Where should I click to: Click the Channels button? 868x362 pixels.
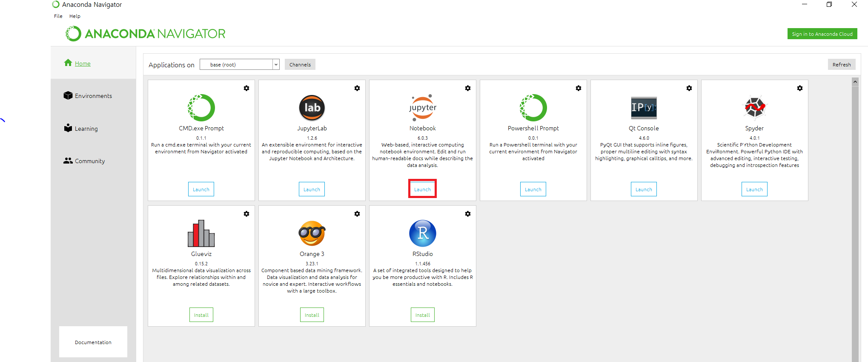pyautogui.click(x=300, y=64)
